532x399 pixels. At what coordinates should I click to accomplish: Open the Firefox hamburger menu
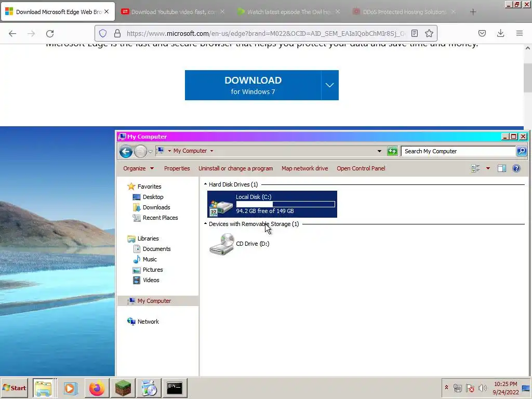coord(519,33)
